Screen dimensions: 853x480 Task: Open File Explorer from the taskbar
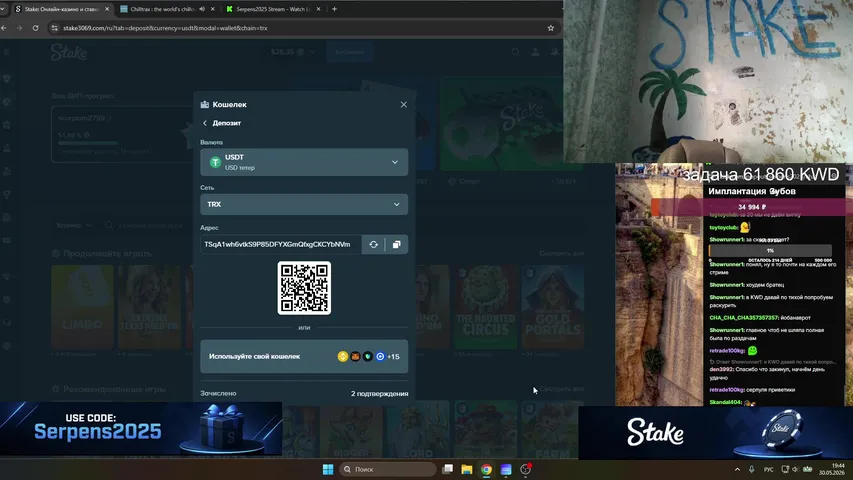(x=467, y=469)
